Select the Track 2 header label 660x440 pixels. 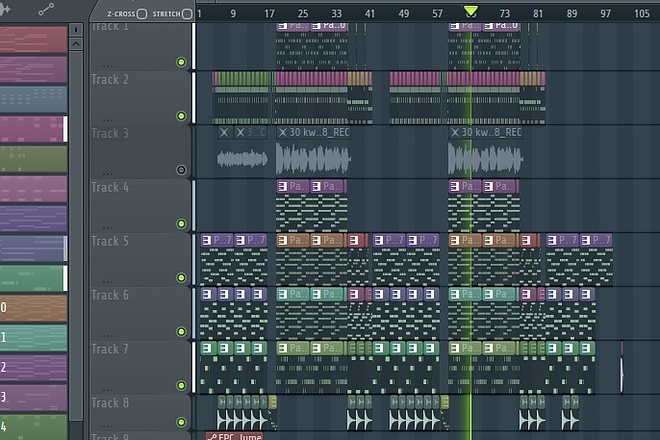click(x=110, y=79)
